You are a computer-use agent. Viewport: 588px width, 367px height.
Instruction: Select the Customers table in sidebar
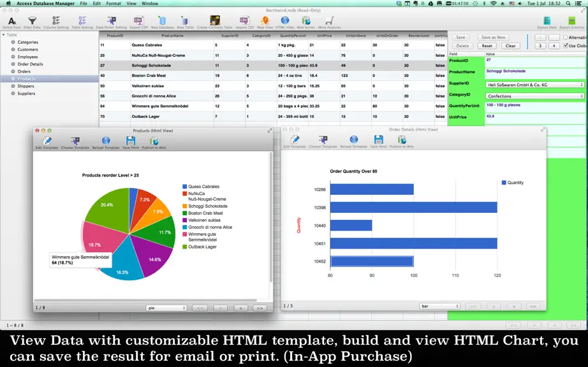pyautogui.click(x=27, y=50)
